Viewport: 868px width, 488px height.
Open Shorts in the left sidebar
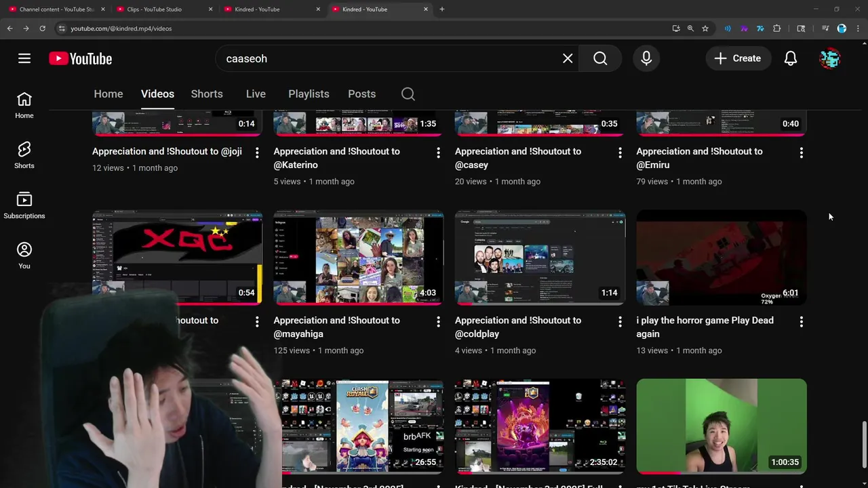[24, 156]
